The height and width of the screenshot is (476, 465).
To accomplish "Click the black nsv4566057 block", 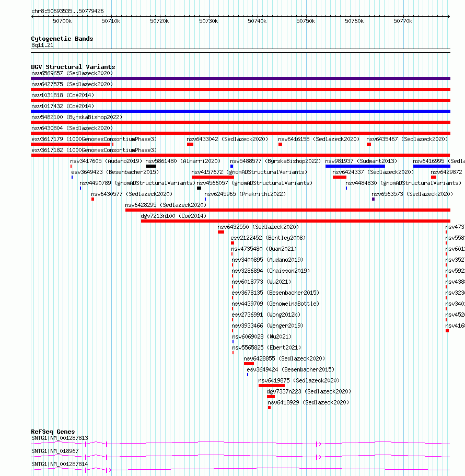I will pos(199,188).
